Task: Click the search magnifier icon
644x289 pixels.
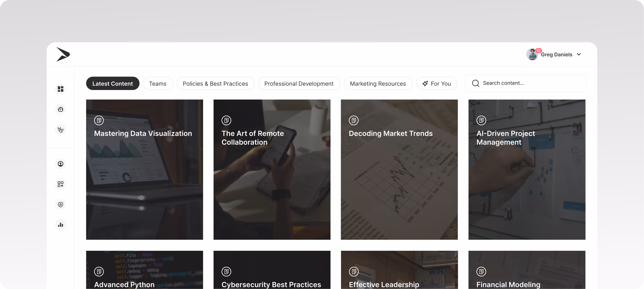Action: coord(476,83)
